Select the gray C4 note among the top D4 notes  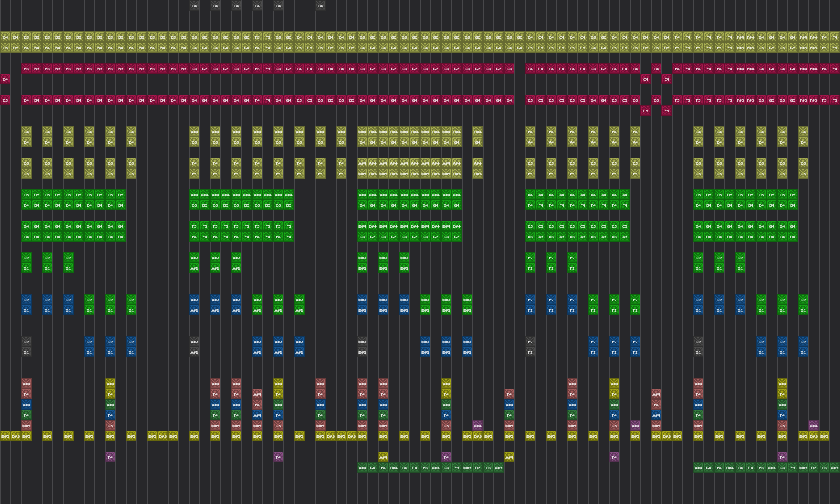(x=257, y=5)
